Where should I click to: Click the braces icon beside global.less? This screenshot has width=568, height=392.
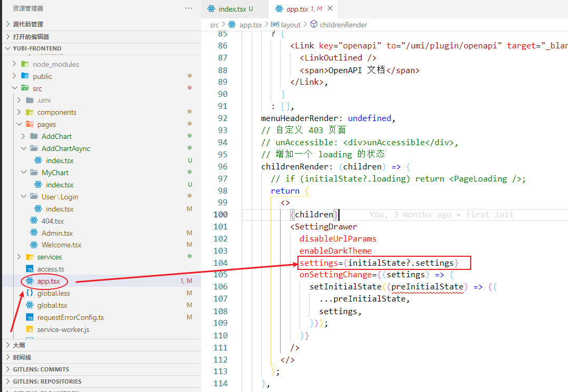pyautogui.click(x=29, y=293)
